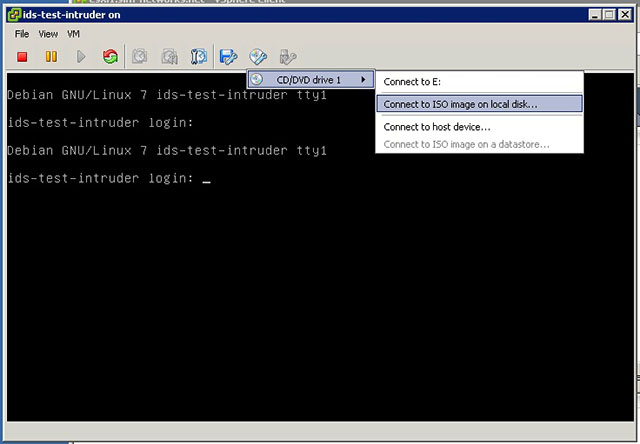Expand the CD/DVD drive 1 submenu
Viewport: 640px width, 444px height.
click(x=311, y=80)
